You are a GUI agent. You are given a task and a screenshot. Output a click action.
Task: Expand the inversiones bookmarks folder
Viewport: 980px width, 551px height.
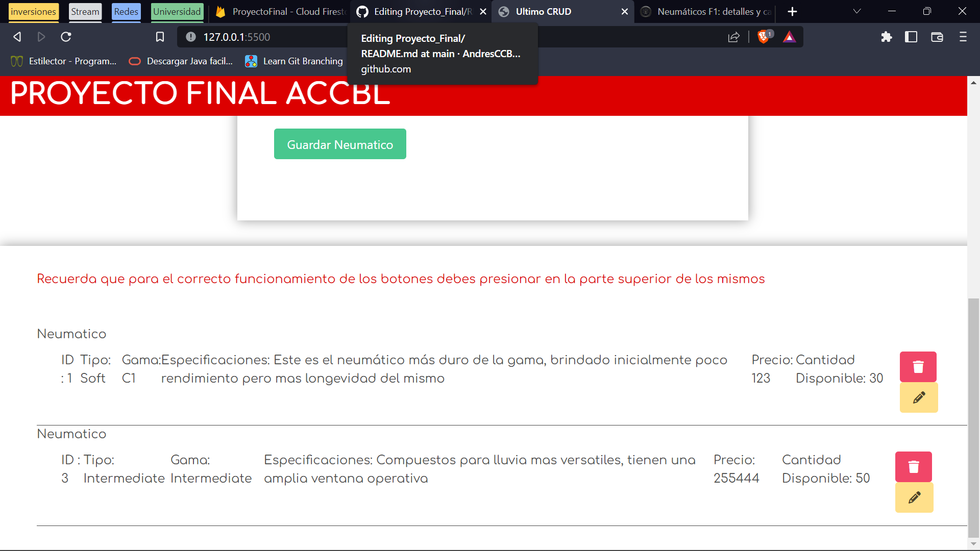(x=33, y=12)
